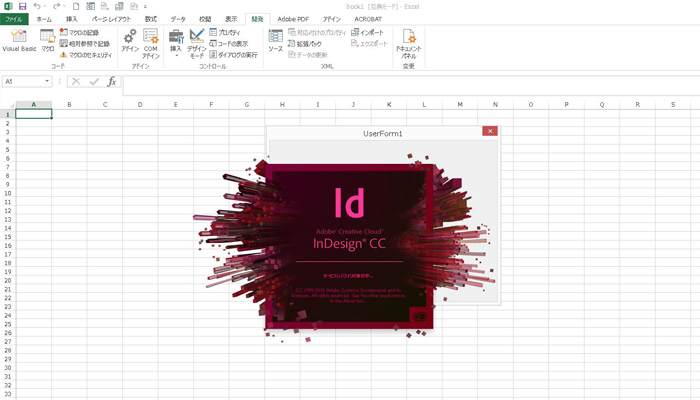The image size is (700, 400).
Task: Click Run Dialog (ダイアログの実行)
Action: [x=233, y=55]
